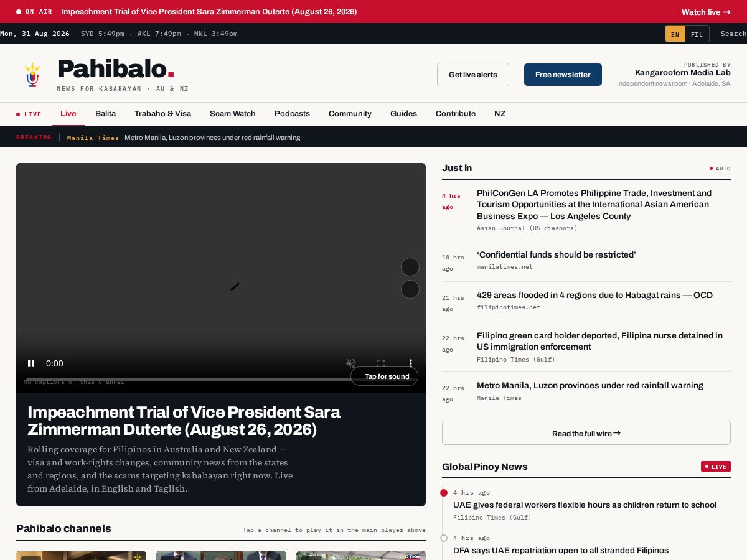The image size is (747, 560).
Task: Open the DFA UAE repatriation story
Action: click(x=561, y=550)
